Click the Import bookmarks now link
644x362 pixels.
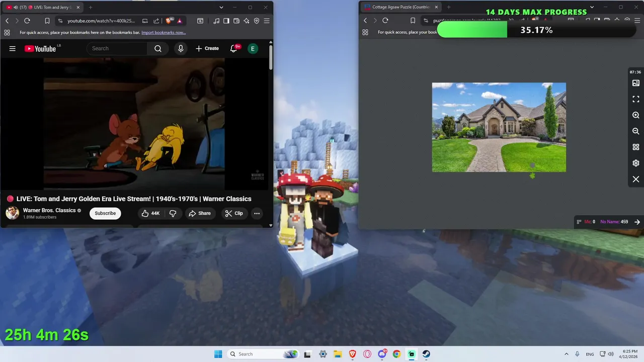164,32
